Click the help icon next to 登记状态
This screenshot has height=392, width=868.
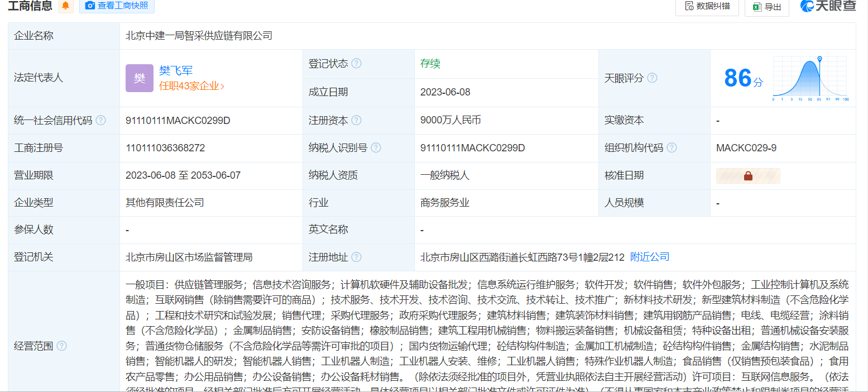356,64
